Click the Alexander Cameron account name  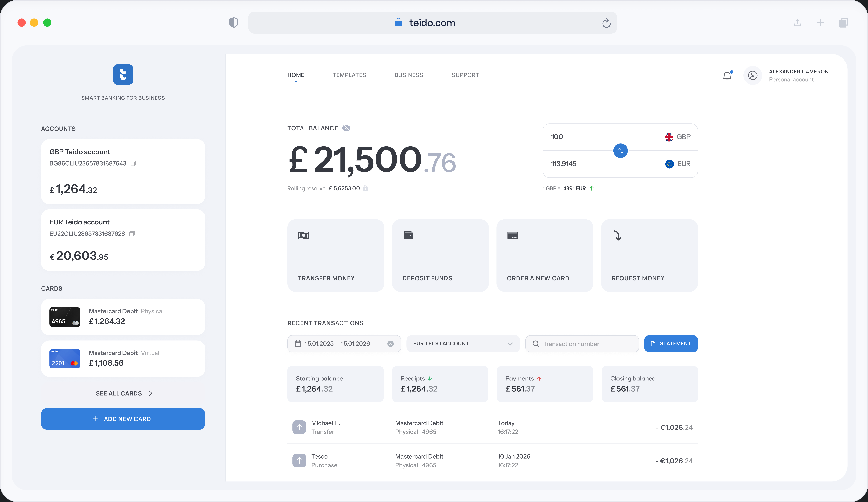[799, 71]
